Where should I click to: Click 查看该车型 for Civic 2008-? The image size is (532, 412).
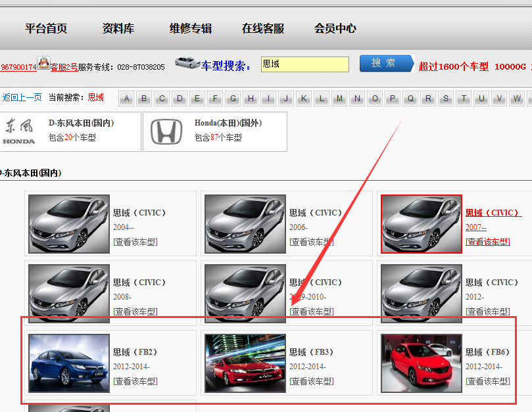135,311
